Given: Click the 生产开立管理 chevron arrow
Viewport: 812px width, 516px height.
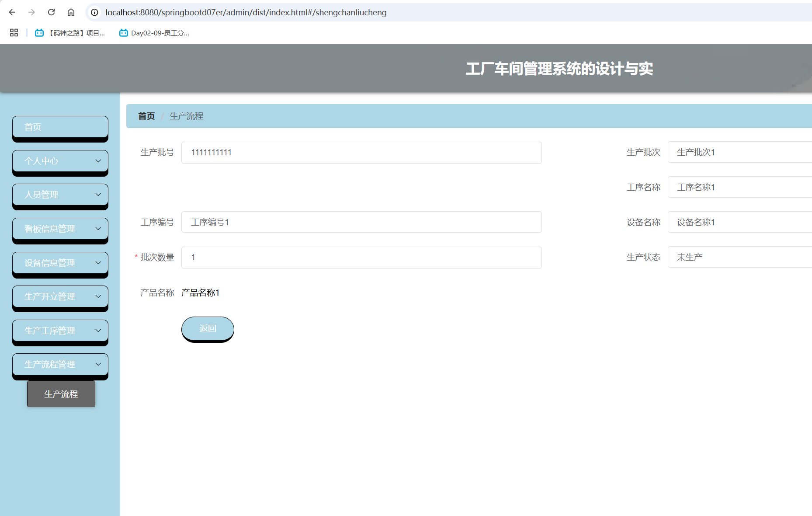Looking at the screenshot, I should pos(98,296).
